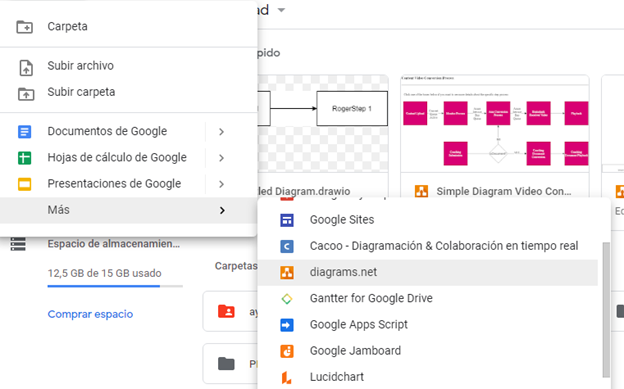Select Presentaciones de Google
The width and height of the screenshot is (624, 389).
(114, 184)
